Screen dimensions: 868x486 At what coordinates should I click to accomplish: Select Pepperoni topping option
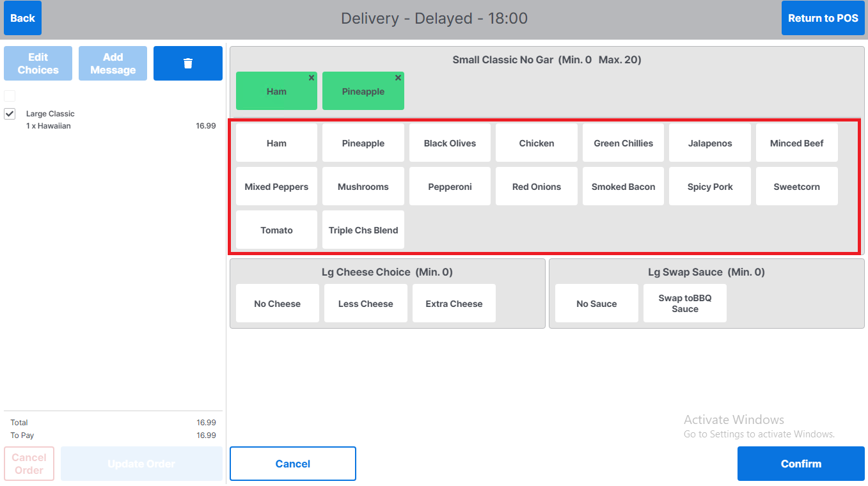[450, 187]
